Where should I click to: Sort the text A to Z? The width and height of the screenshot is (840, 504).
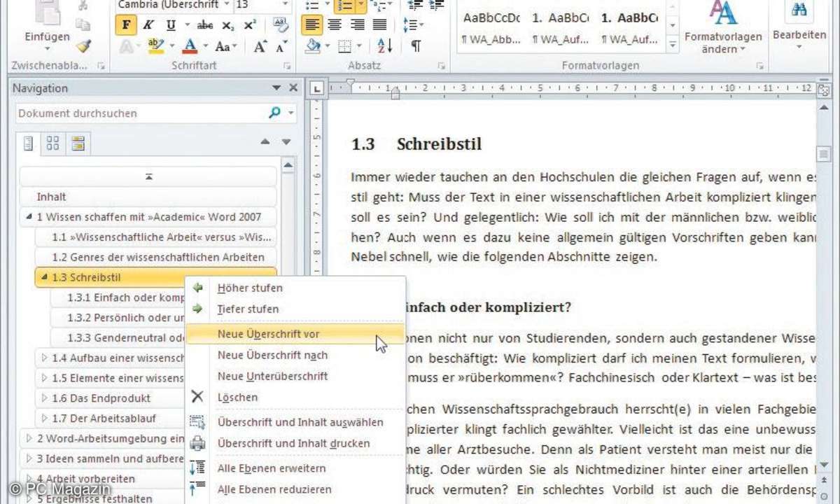(x=384, y=47)
